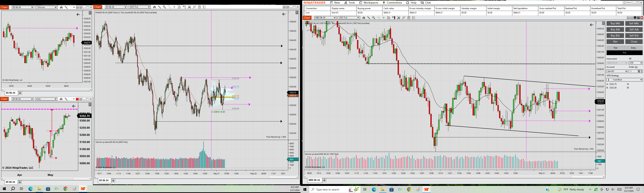This screenshot has height=193, width=644.
Task: Open drawing tools in ES 2000 Tick chart
Action: coord(160,7)
